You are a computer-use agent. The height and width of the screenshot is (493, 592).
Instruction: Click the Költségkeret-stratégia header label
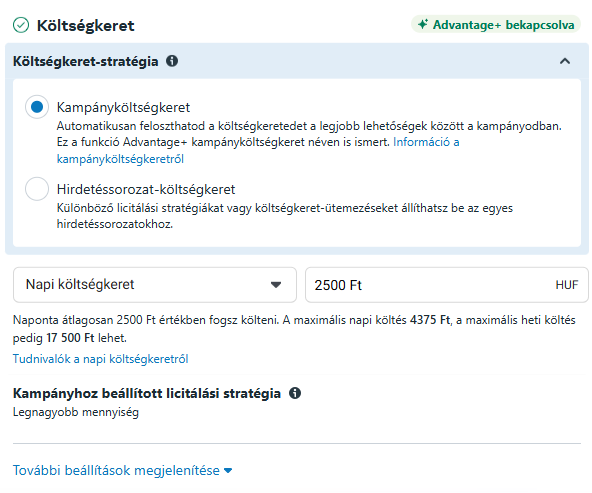coord(85,61)
